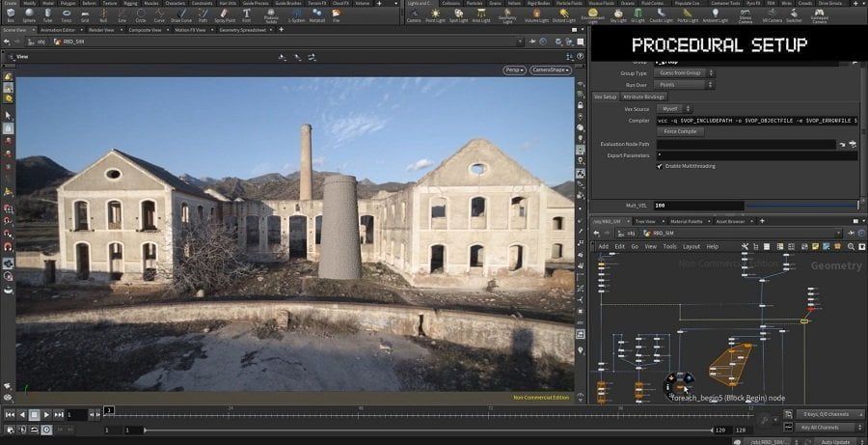Add a Camera from the lights shelf

[414, 15]
